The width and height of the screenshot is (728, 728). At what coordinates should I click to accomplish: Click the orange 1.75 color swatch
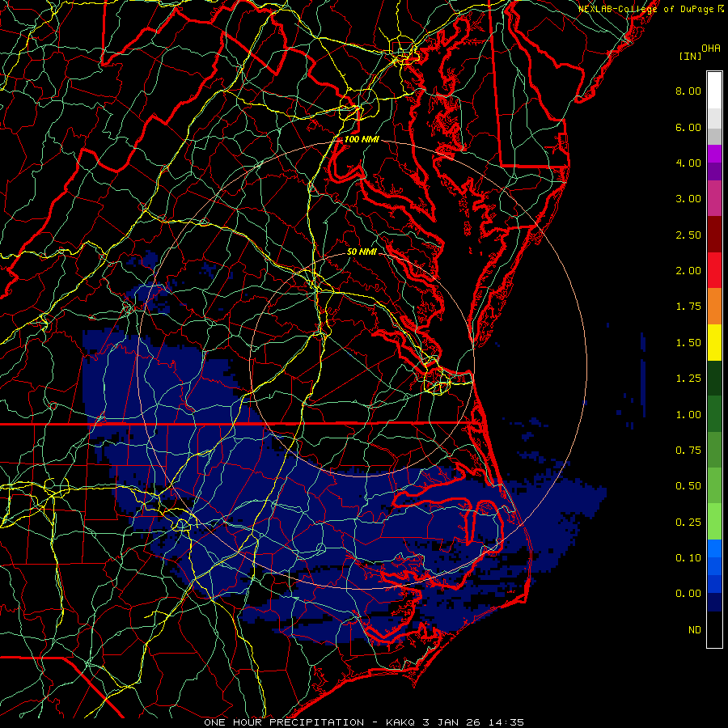(x=714, y=307)
